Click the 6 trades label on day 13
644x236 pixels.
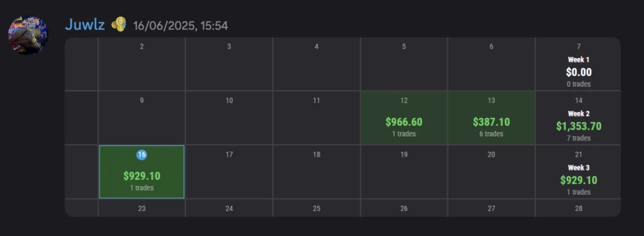(492, 134)
